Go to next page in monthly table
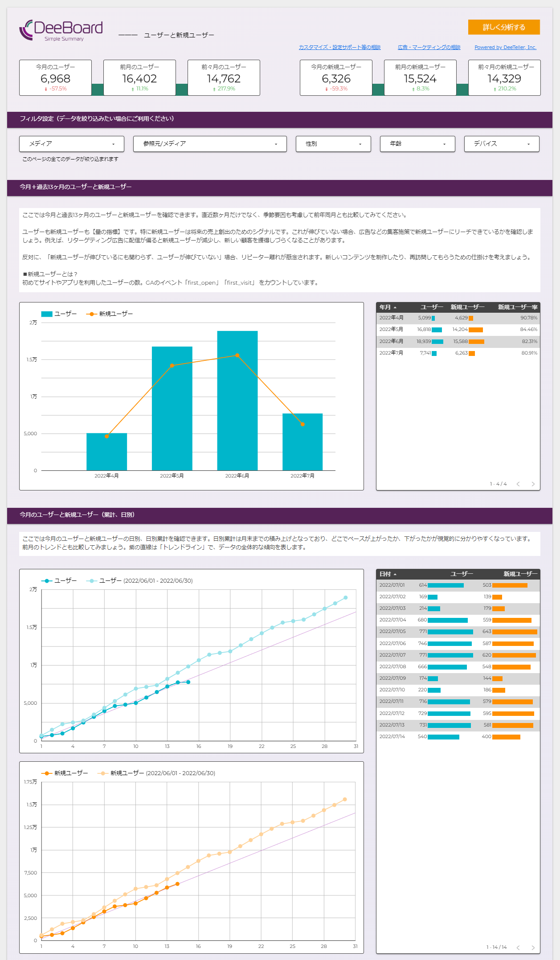 coord(533,484)
